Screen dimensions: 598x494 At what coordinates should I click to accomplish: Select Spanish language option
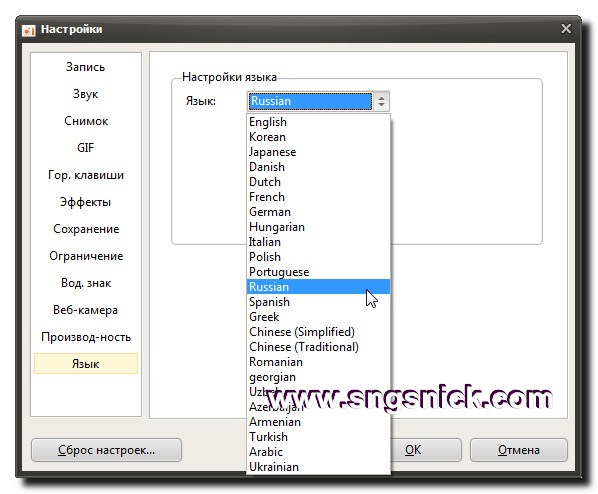pyautogui.click(x=318, y=302)
